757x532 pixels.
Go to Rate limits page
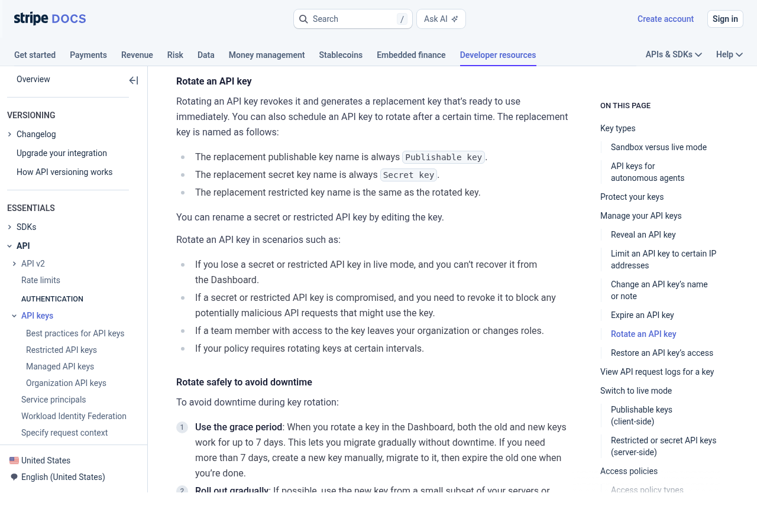41,280
